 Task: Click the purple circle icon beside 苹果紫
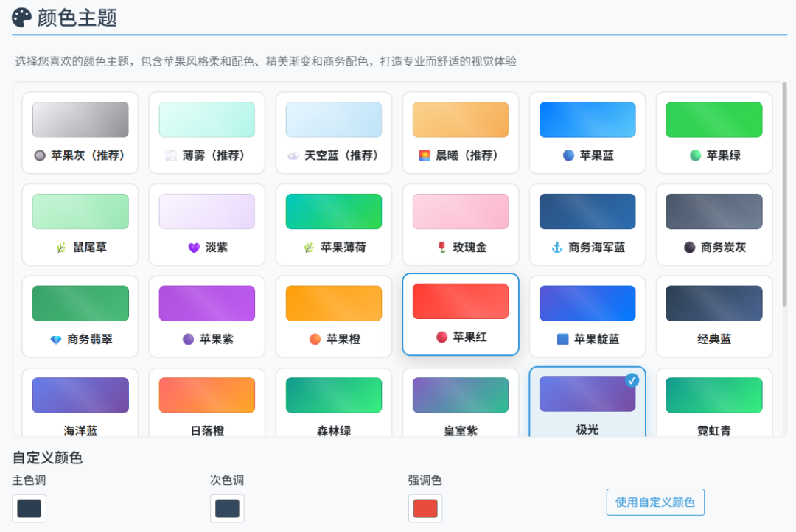pos(189,339)
